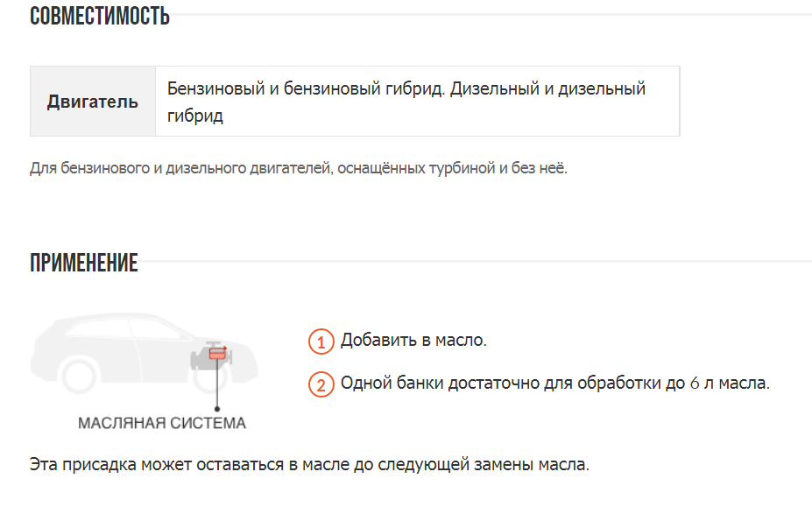
Task: Select the Двигатель table header cell
Action: point(93,102)
